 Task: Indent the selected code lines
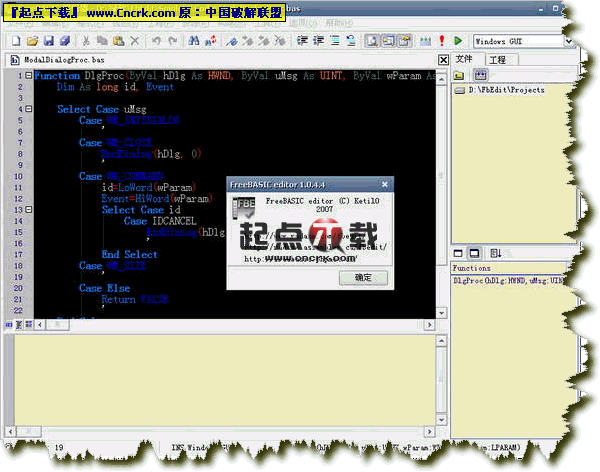[x=302, y=41]
